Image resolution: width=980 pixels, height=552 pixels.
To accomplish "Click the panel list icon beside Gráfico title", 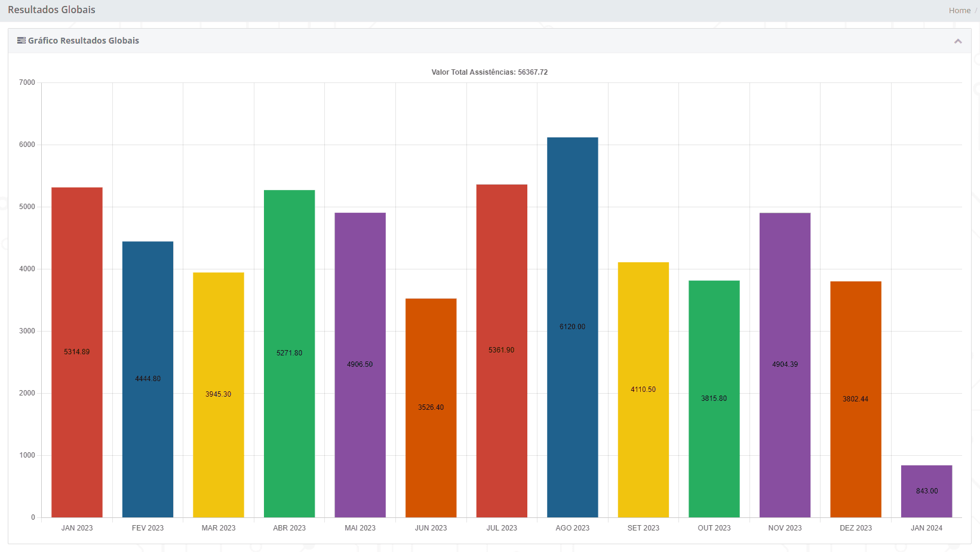I will (21, 41).
